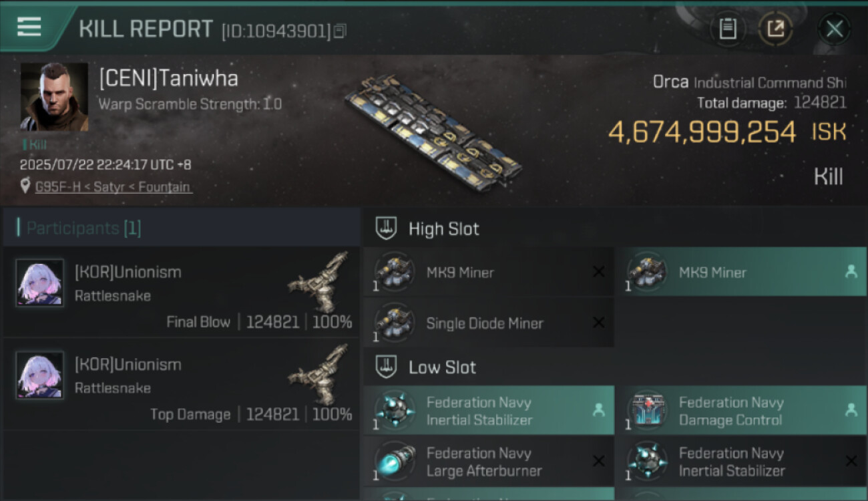The height and width of the screenshot is (501, 868).
Task: Click the share export icon
Action: click(x=776, y=29)
